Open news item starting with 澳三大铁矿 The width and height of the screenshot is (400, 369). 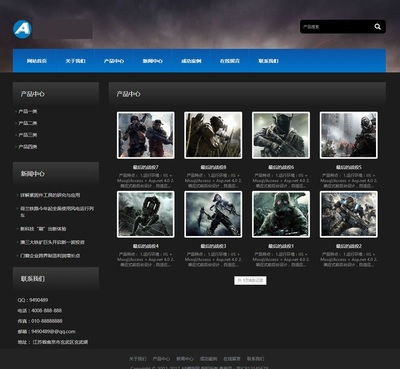click(52, 242)
